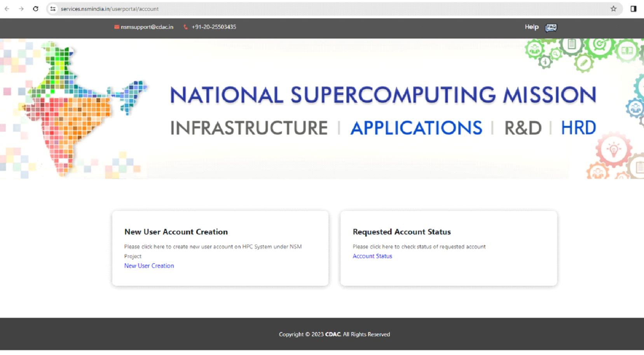
Task: Click the CDAC text in footer
Action: [333, 334]
